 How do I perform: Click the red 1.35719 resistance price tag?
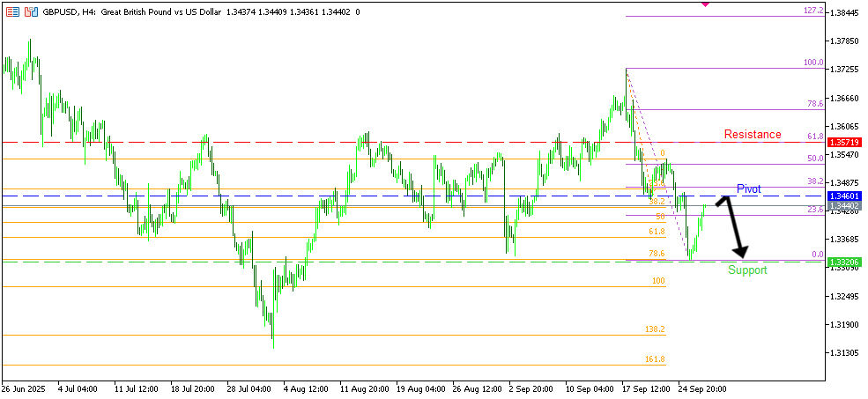[845, 142]
